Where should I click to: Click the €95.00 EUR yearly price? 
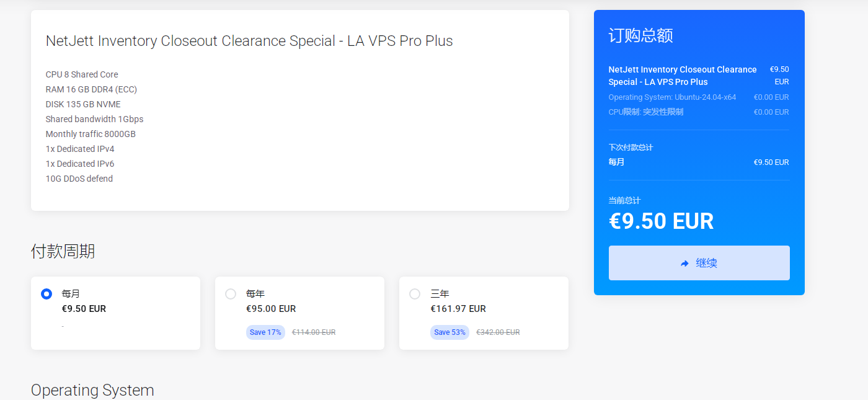click(x=271, y=309)
